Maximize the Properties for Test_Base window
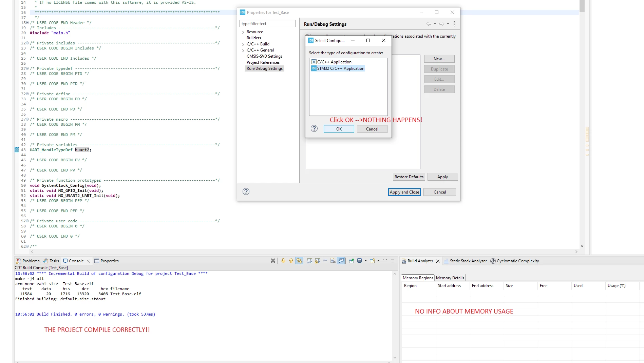 pos(437,12)
